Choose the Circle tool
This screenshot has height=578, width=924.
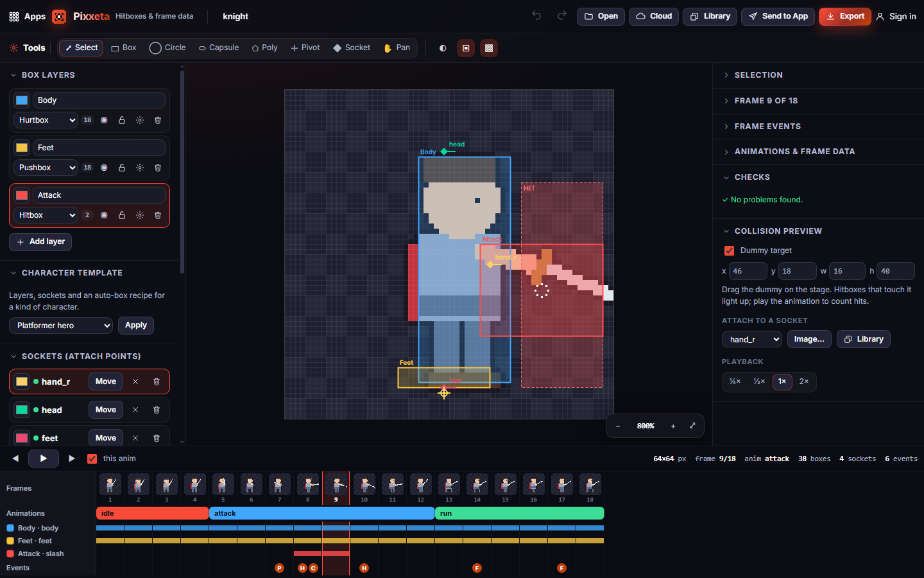[167, 48]
